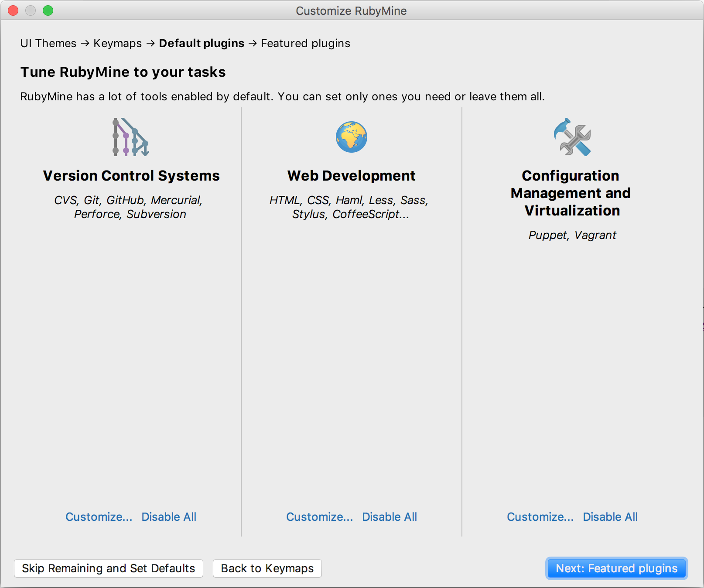Zoom the Customize RubyMine window (green button)

pos(48,10)
